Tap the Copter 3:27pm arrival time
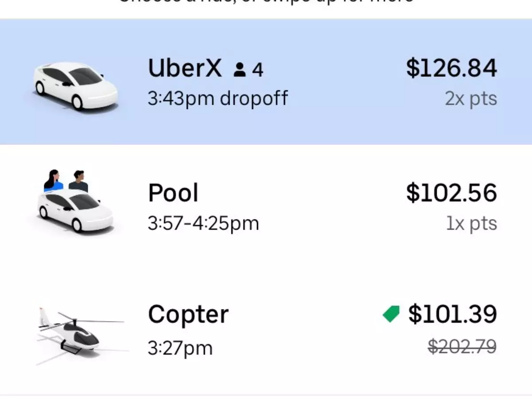532x399 pixels. (x=180, y=348)
